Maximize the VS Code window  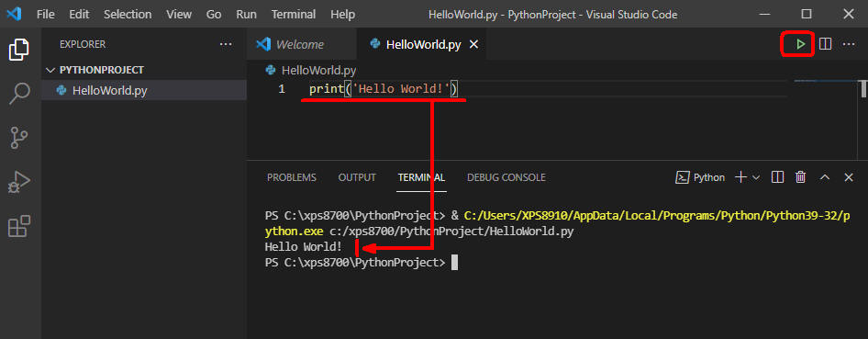pos(807,14)
